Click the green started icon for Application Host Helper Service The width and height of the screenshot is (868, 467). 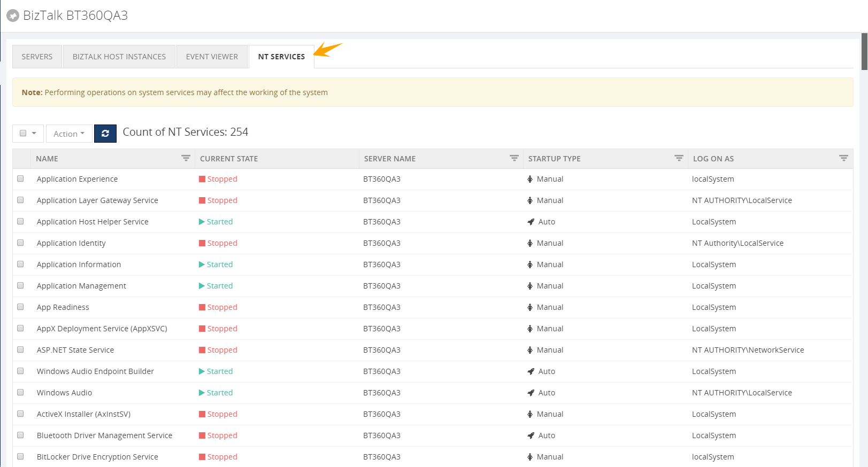pyautogui.click(x=202, y=222)
